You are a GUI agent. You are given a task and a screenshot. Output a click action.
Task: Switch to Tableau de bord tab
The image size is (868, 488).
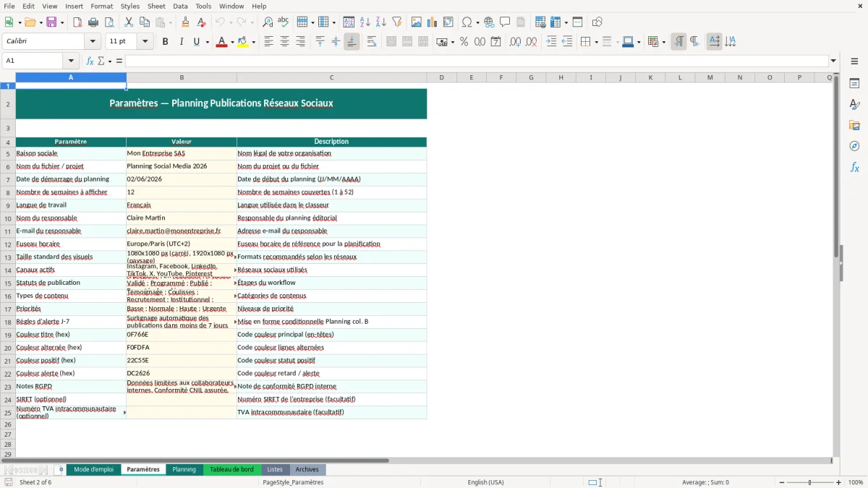pyautogui.click(x=231, y=470)
